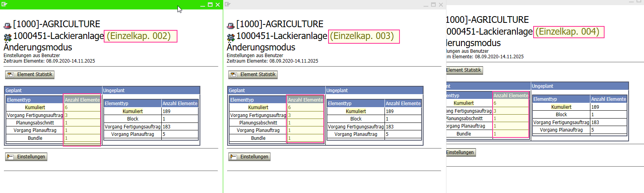Screen dimensions: 644x193
Task: Select Geplant Bundle count field in Einzelkap. 003 window
Action: click(305, 138)
